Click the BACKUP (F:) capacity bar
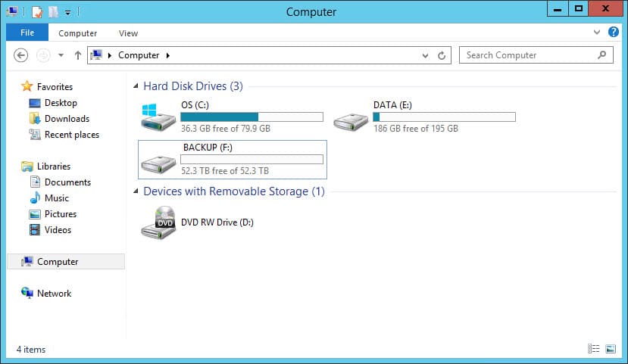Screen dimensions: 628x364 click(252, 159)
